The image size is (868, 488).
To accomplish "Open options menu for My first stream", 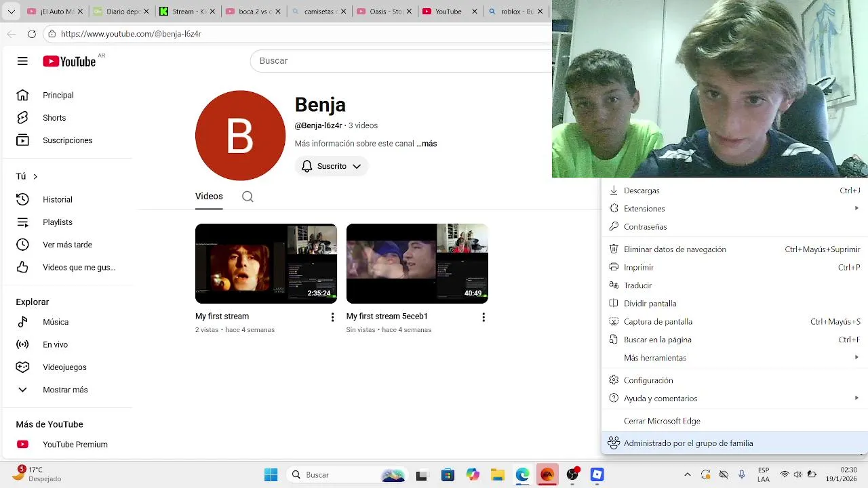I will tap(332, 317).
